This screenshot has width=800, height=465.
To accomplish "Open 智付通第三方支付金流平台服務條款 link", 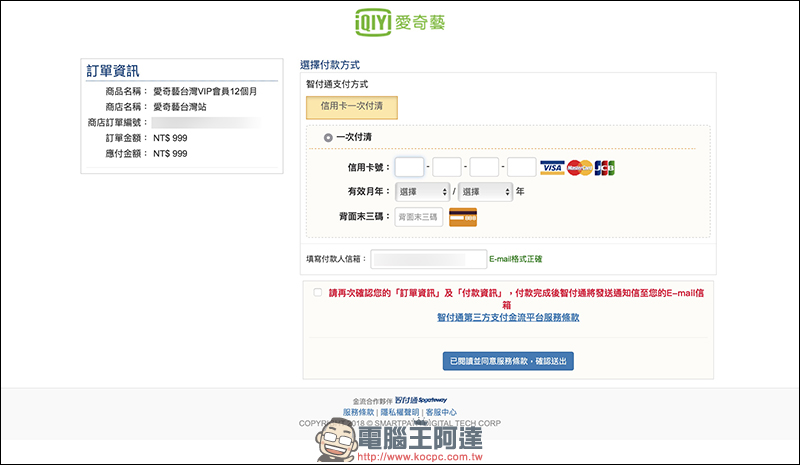I will (x=508, y=317).
